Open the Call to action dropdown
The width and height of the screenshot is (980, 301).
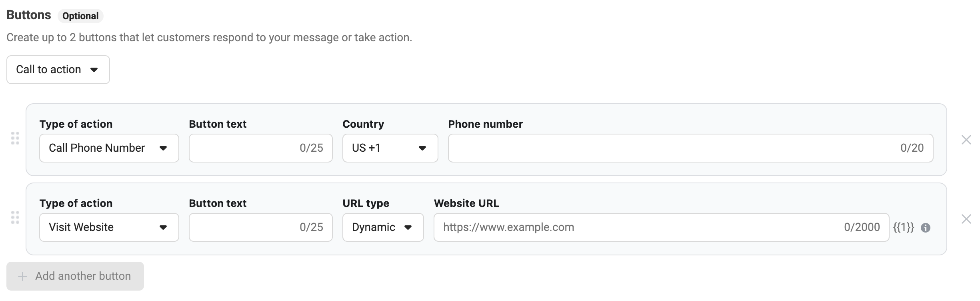coord(58,70)
